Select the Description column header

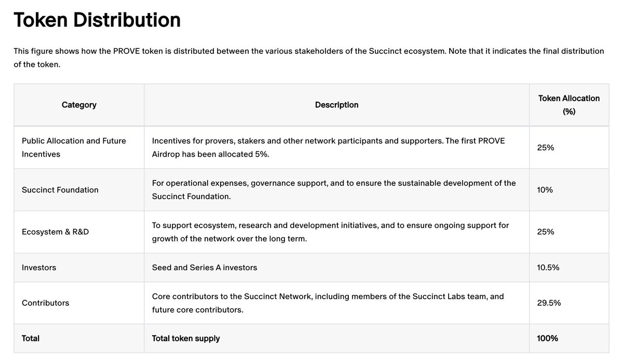[x=336, y=105]
